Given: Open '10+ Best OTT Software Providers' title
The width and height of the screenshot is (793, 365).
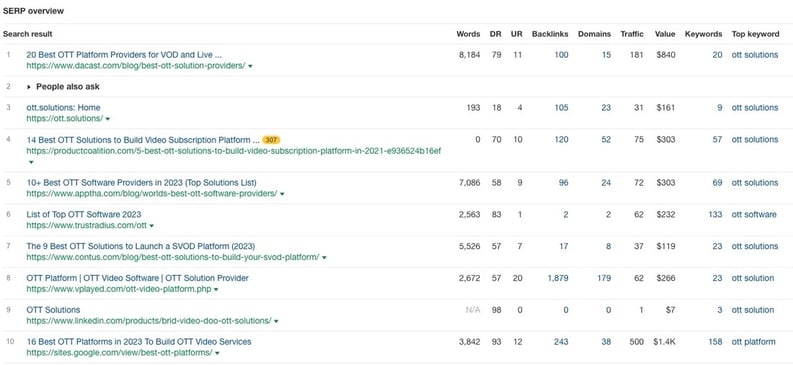Looking at the screenshot, I should 141,182.
